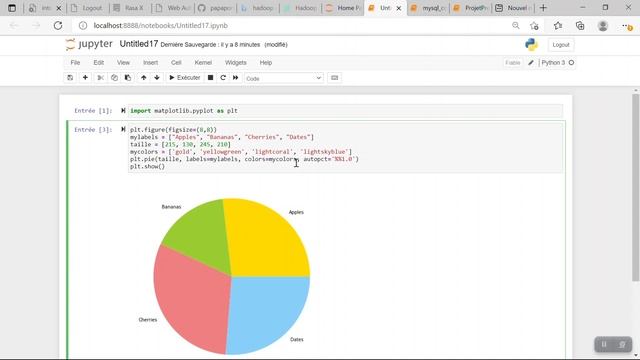Image resolution: width=640 pixels, height=360 pixels.
Task: Move selected cell up with arrow icon
Action: (x=143, y=78)
